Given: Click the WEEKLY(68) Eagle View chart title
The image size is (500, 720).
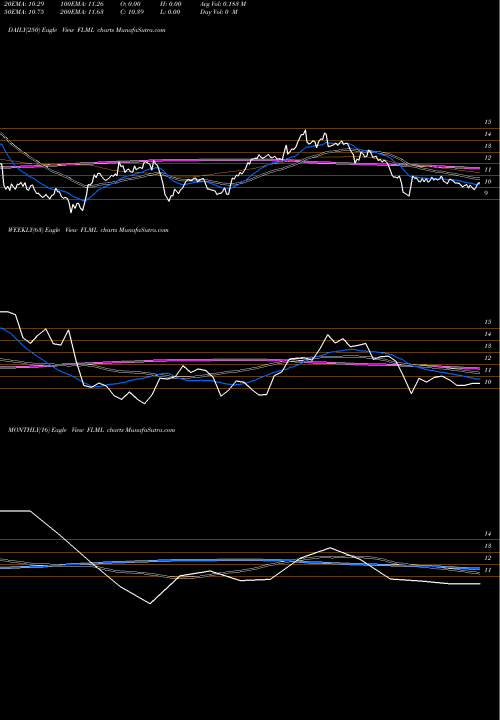Looking at the screenshot, I should (x=88, y=230).
